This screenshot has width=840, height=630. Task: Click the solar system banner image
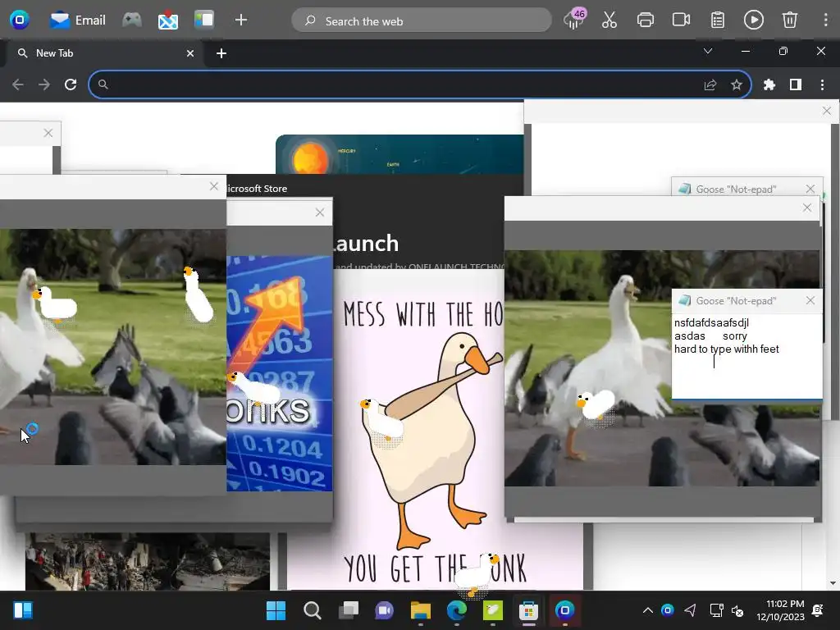[399, 154]
